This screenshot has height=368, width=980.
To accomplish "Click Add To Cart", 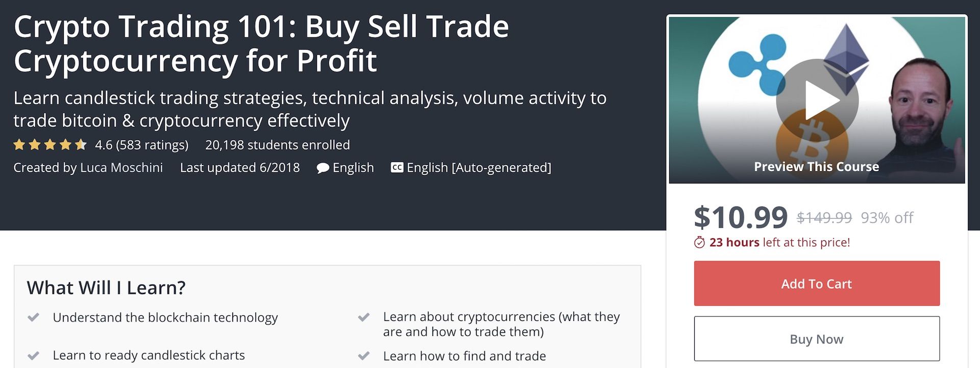I will 816,283.
